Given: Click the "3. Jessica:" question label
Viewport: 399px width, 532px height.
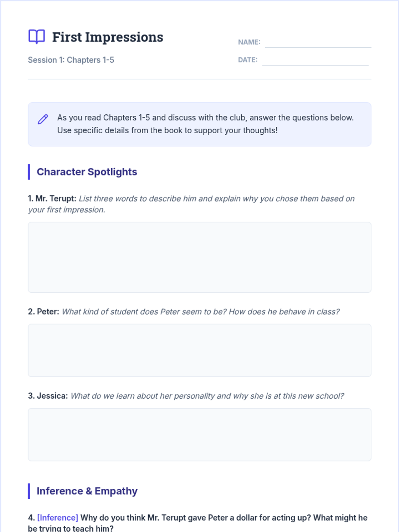Looking at the screenshot, I should coord(48,396).
